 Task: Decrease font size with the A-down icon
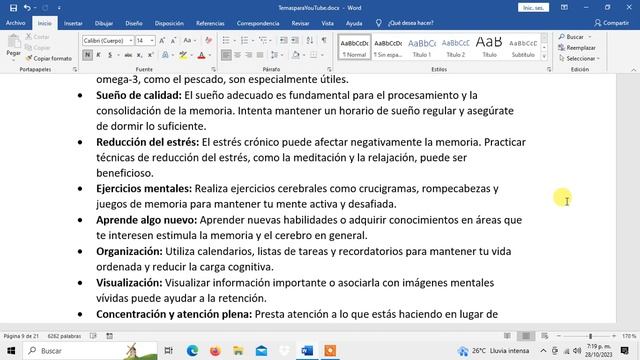(173, 40)
